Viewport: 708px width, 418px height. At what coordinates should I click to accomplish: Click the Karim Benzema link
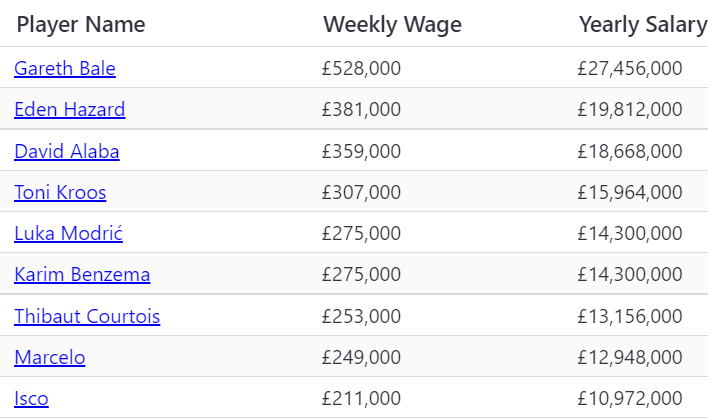pyautogui.click(x=82, y=274)
